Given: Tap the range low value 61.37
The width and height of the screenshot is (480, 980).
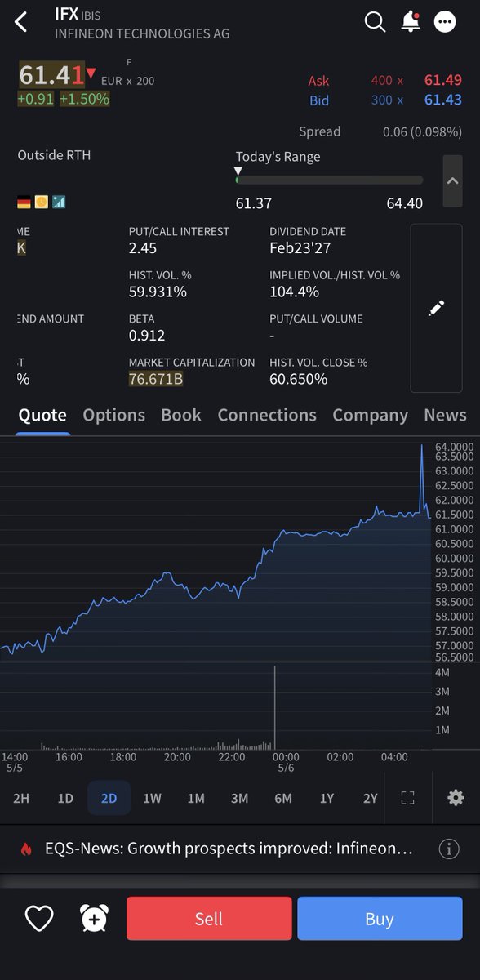Looking at the screenshot, I should click(x=254, y=203).
